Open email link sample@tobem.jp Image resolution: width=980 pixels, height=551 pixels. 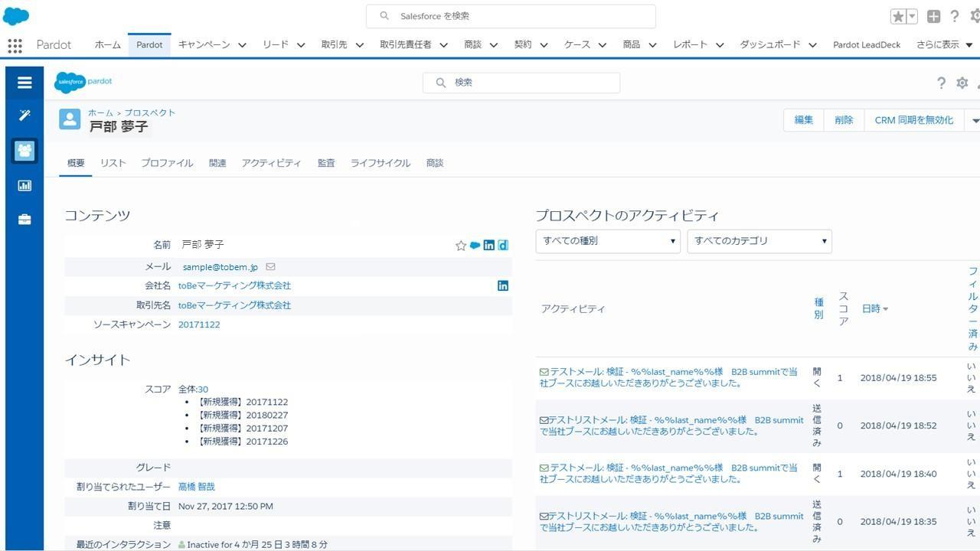(x=220, y=267)
